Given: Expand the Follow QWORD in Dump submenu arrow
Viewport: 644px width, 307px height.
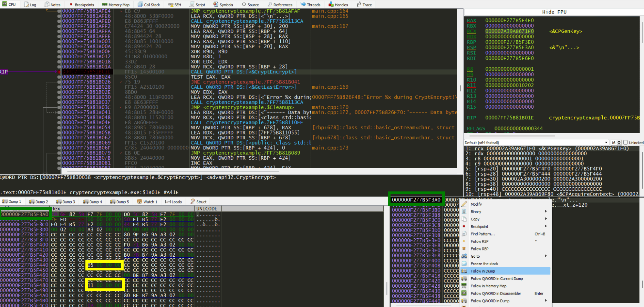Looking at the screenshot, I should 546,301.
